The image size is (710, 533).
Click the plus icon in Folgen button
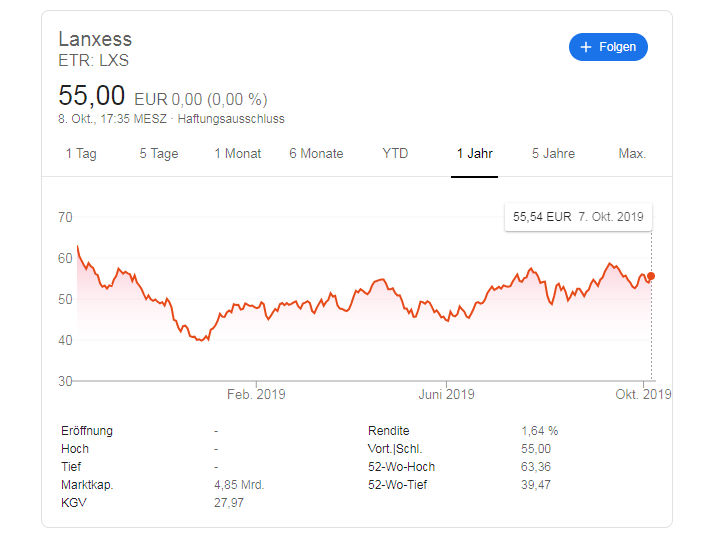[x=586, y=47]
